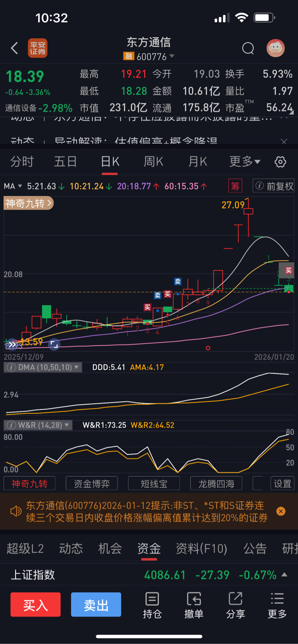The image size is (298, 644).
Task: Tap the 融 margin trading badge
Action: point(128,57)
